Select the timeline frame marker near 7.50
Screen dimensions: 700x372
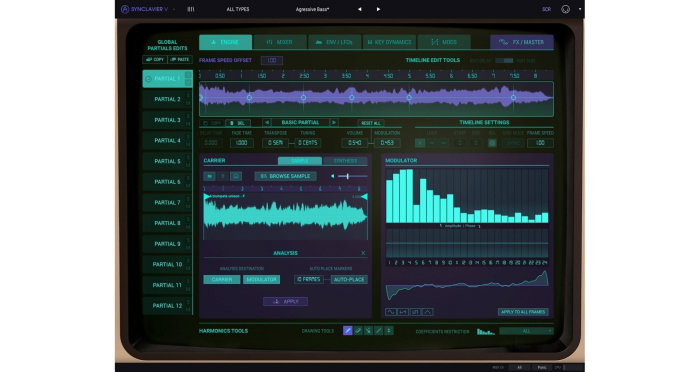[513, 97]
